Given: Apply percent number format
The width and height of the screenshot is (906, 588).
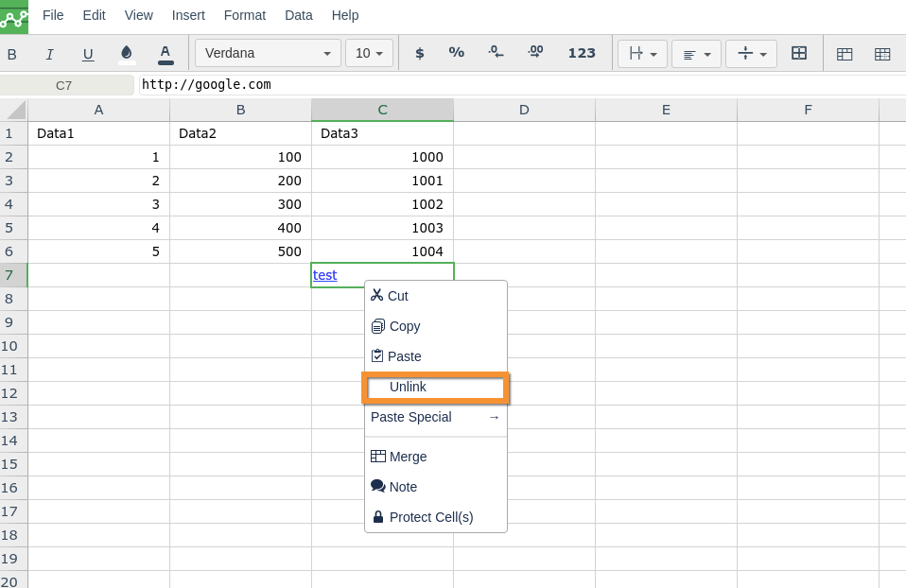Looking at the screenshot, I should click(x=457, y=54).
